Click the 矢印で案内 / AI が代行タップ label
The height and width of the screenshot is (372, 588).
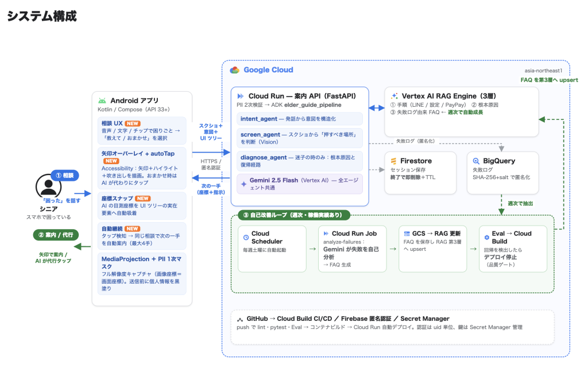pos(53,258)
